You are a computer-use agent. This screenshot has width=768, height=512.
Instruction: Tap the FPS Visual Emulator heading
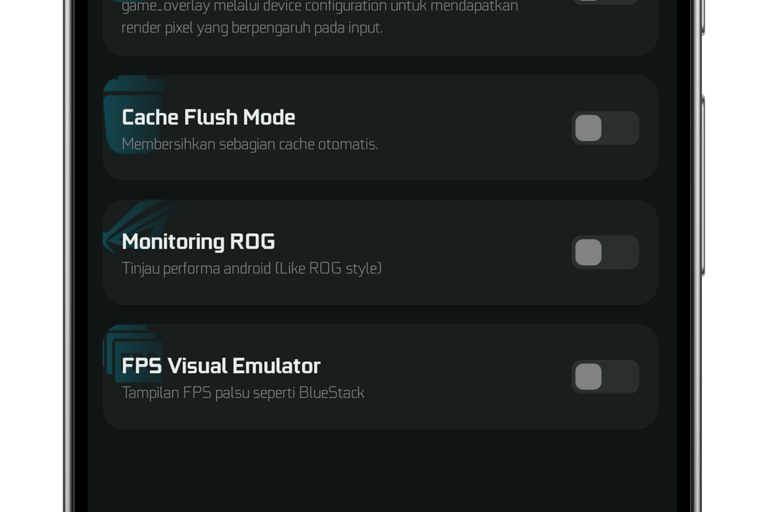221,365
